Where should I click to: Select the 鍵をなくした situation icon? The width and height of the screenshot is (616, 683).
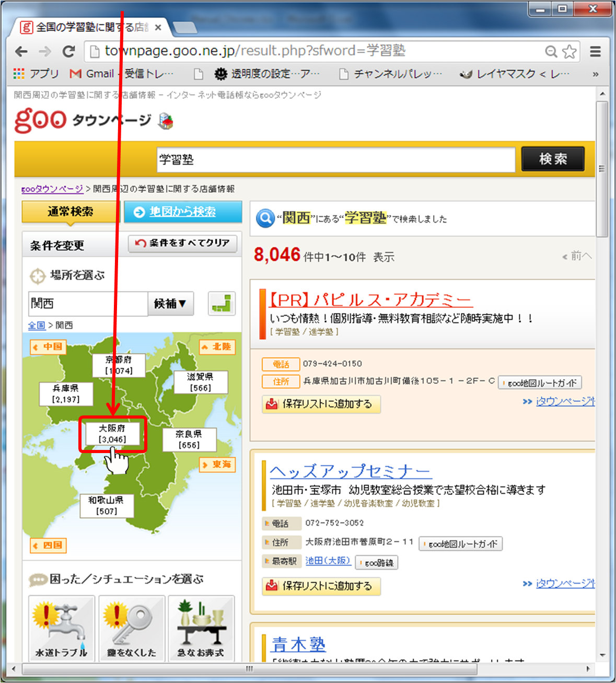[x=131, y=627]
